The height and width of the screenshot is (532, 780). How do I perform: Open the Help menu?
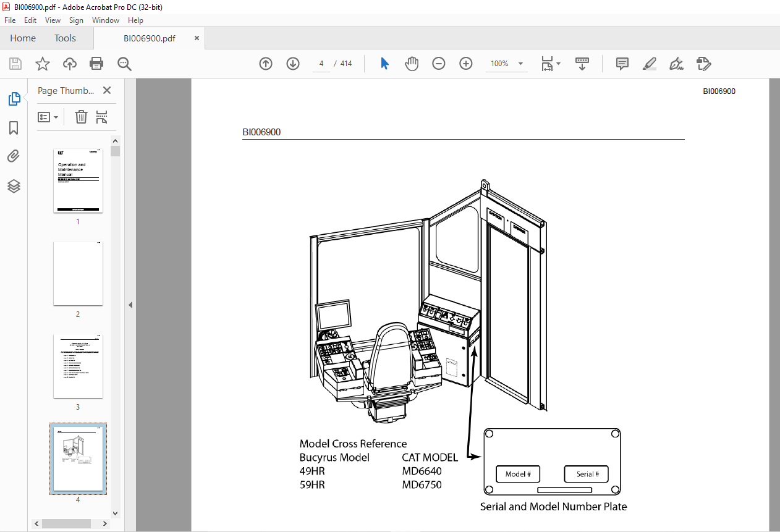135,20
